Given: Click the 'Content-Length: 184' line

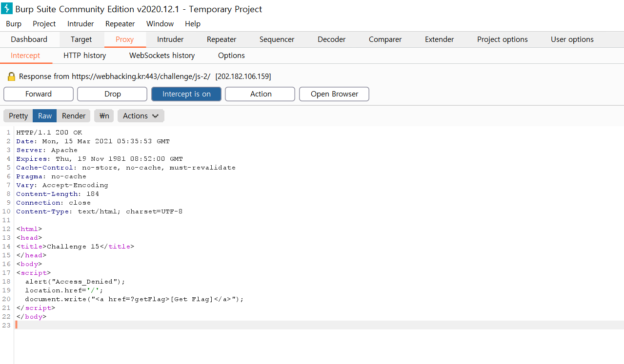Looking at the screenshot, I should pos(58,194).
